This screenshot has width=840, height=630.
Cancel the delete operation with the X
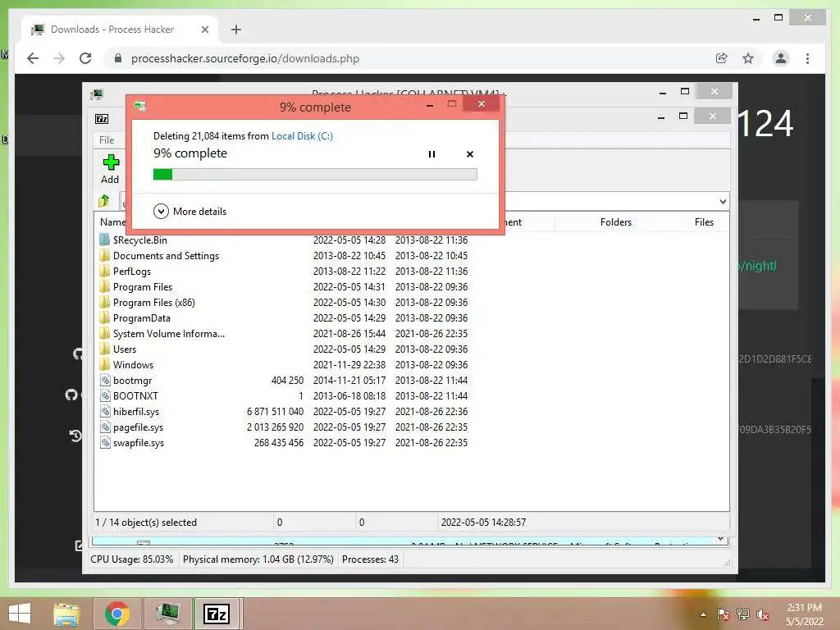click(x=470, y=154)
